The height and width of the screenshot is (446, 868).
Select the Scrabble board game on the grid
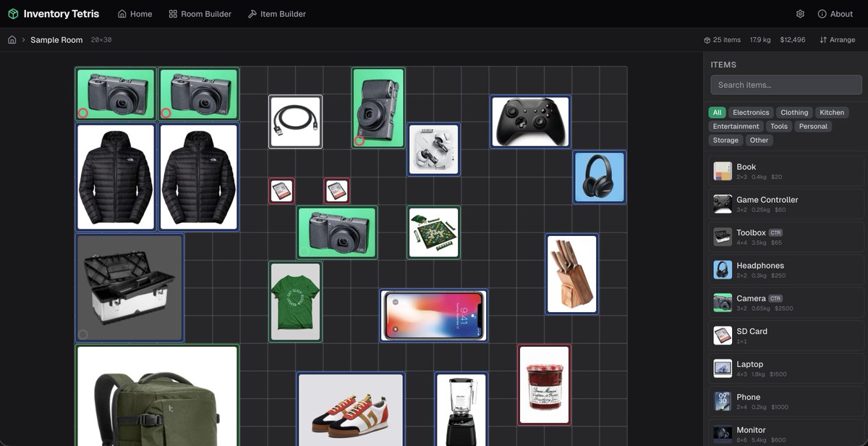coord(433,232)
